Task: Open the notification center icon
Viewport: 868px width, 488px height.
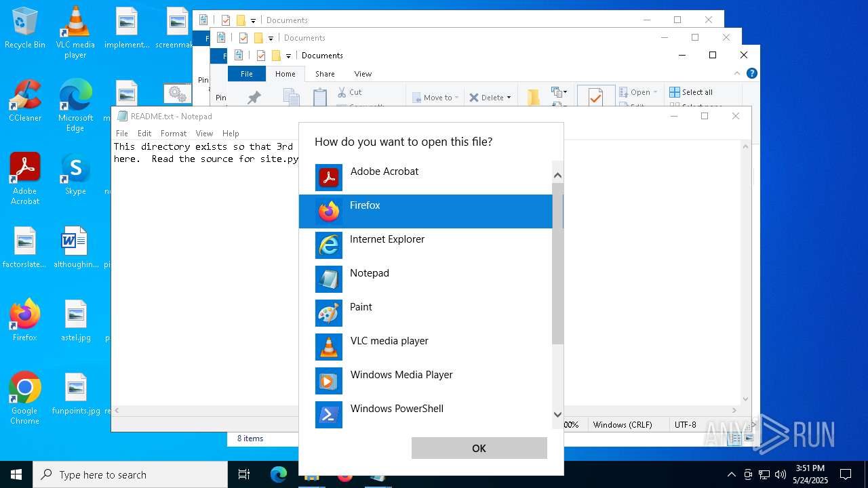Action: pyautogui.click(x=846, y=474)
